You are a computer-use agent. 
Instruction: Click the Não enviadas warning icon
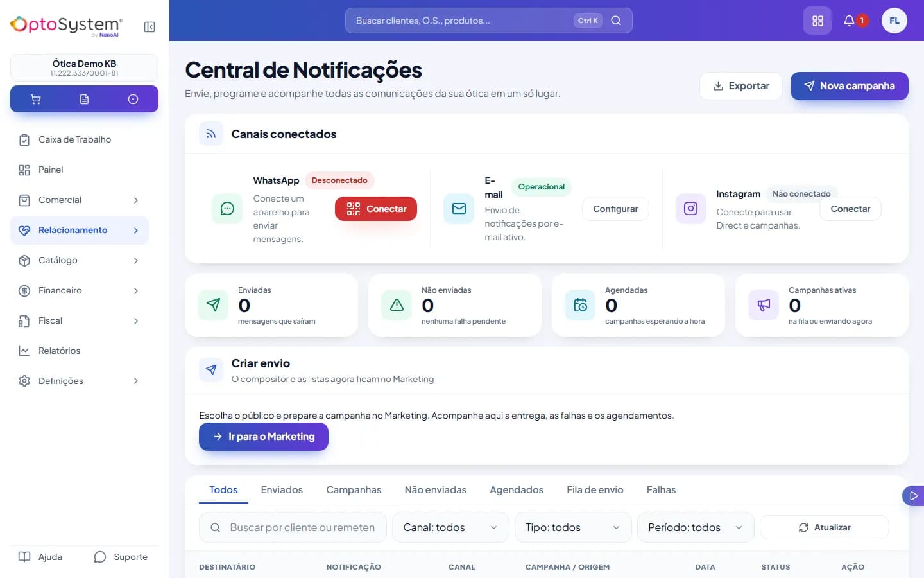tap(397, 305)
